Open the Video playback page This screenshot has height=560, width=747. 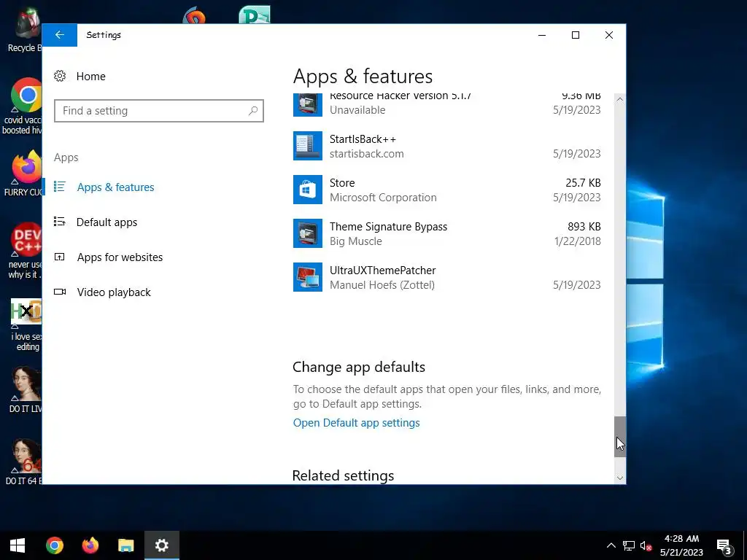tap(114, 292)
